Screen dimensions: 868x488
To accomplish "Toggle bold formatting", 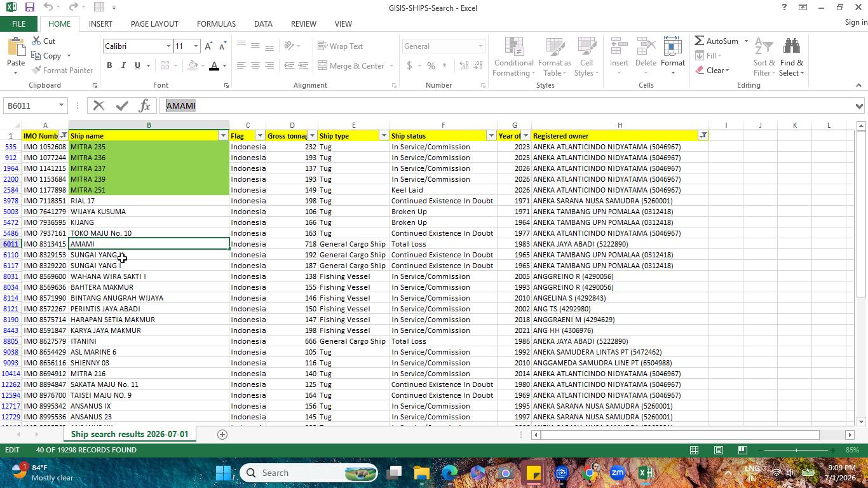I will click(109, 65).
